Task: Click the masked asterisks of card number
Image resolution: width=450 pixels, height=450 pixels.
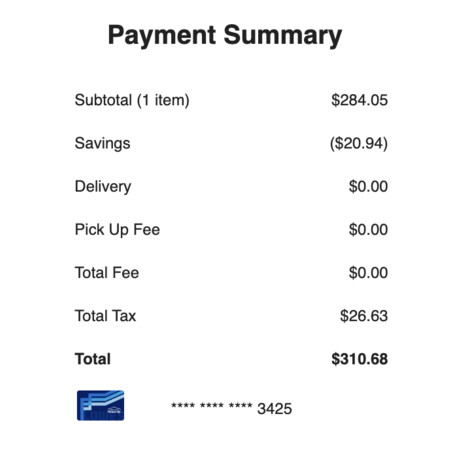Action: pos(212,406)
